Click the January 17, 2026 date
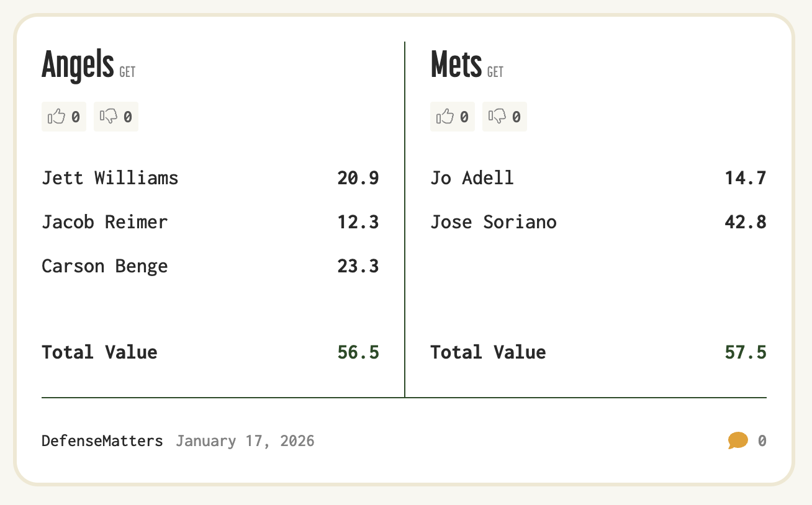 [245, 441]
